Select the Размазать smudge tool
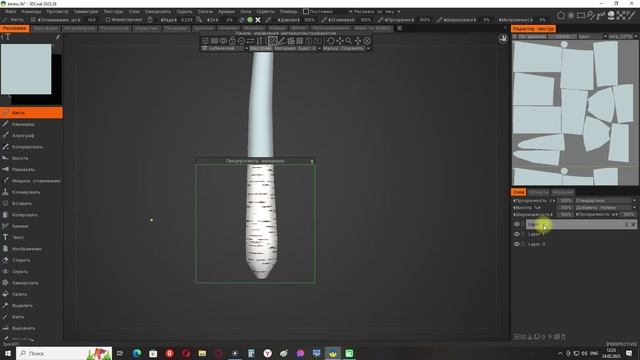Screen dimensions: 640x360 tap(31, 169)
